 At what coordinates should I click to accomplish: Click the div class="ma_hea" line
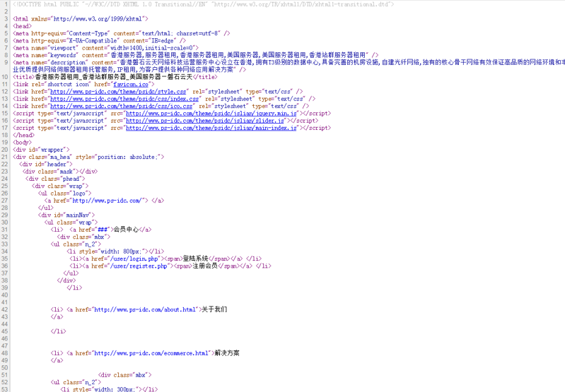[x=88, y=157]
